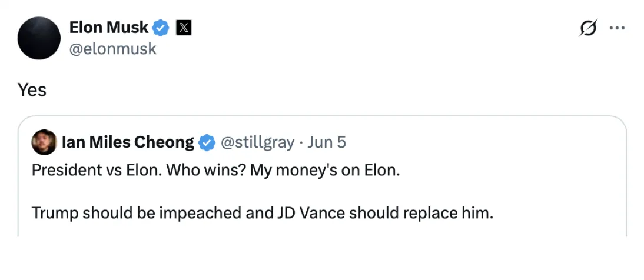
Task: Open the Grok explain-post icon
Action: point(587,28)
